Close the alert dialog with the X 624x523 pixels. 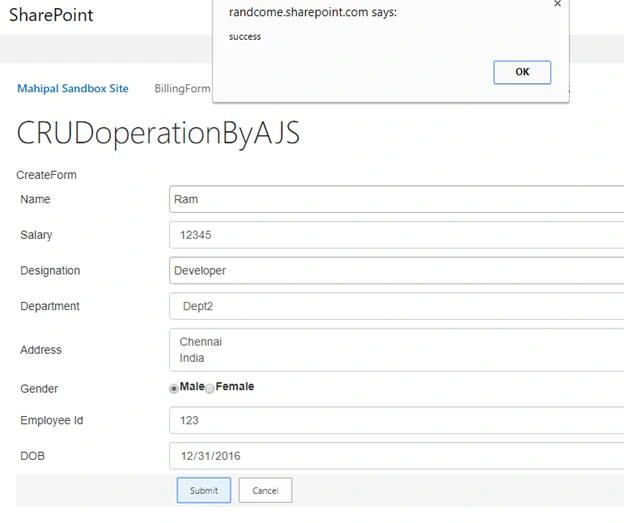pyautogui.click(x=558, y=4)
